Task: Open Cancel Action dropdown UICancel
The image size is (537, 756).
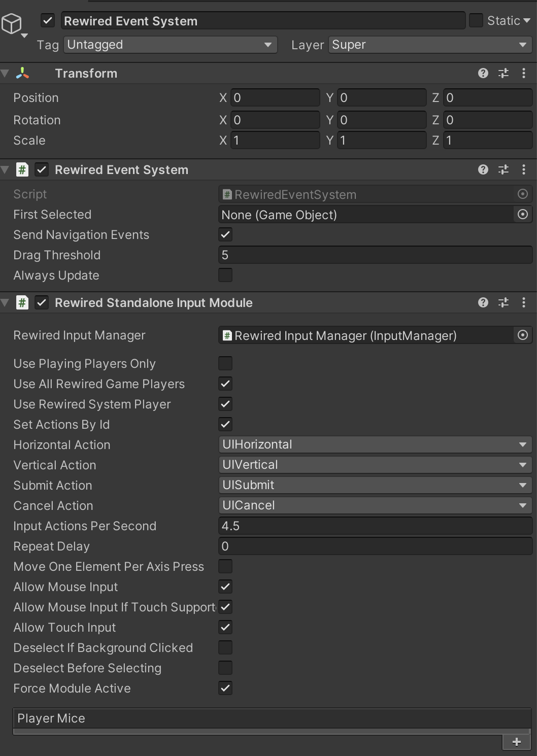Action: [x=375, y=505]
